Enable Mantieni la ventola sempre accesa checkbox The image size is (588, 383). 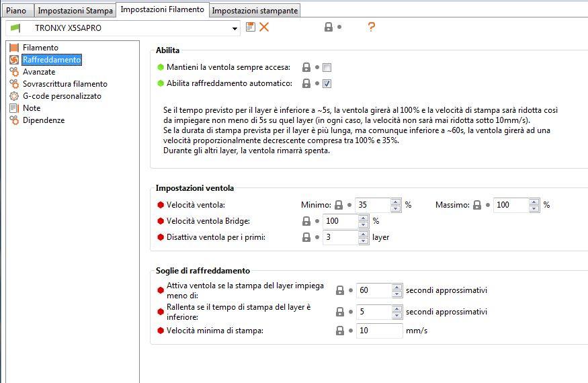[x=327, y=67]
